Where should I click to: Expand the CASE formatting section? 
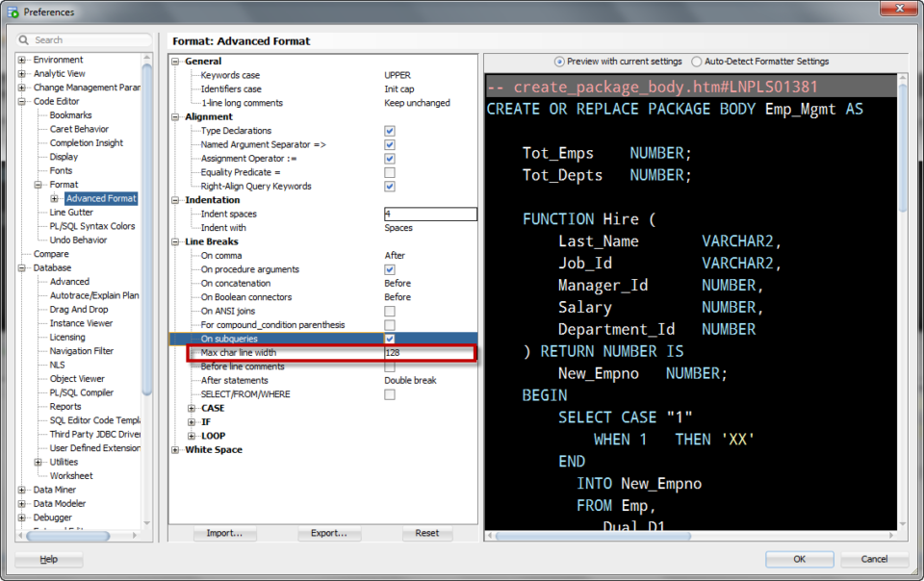[x=190, y=408]
